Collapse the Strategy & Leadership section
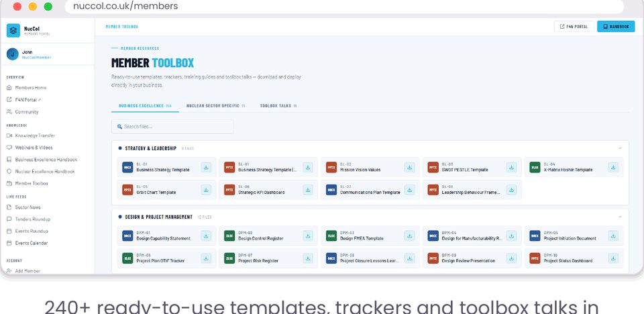Screen dimensions: 644x314 pyautogui.click(x=620, y=148)
